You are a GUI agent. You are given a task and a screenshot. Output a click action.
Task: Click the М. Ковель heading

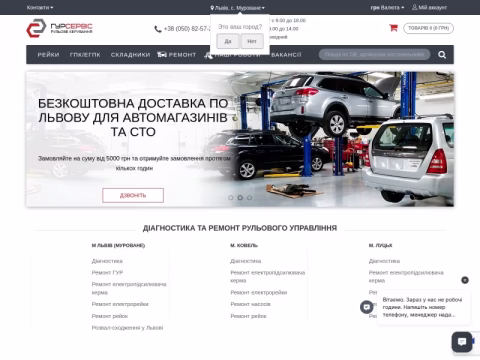[x=244, y=245]
